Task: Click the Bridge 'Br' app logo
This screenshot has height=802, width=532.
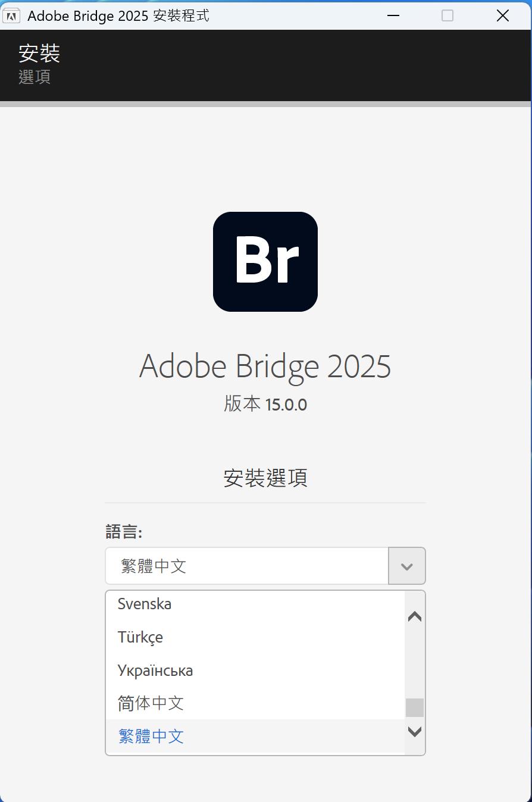Action: [x=265, y=262]
